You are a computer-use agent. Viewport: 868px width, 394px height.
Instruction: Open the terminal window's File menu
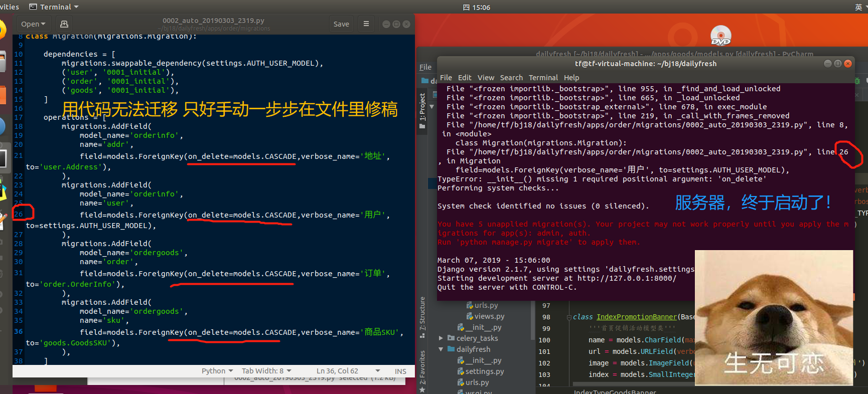[446, 78]
